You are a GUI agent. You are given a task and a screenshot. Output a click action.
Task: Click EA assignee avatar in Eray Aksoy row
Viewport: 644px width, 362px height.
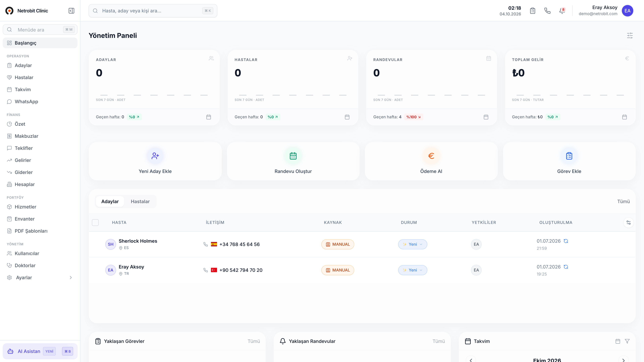click(x=476, y=270)
